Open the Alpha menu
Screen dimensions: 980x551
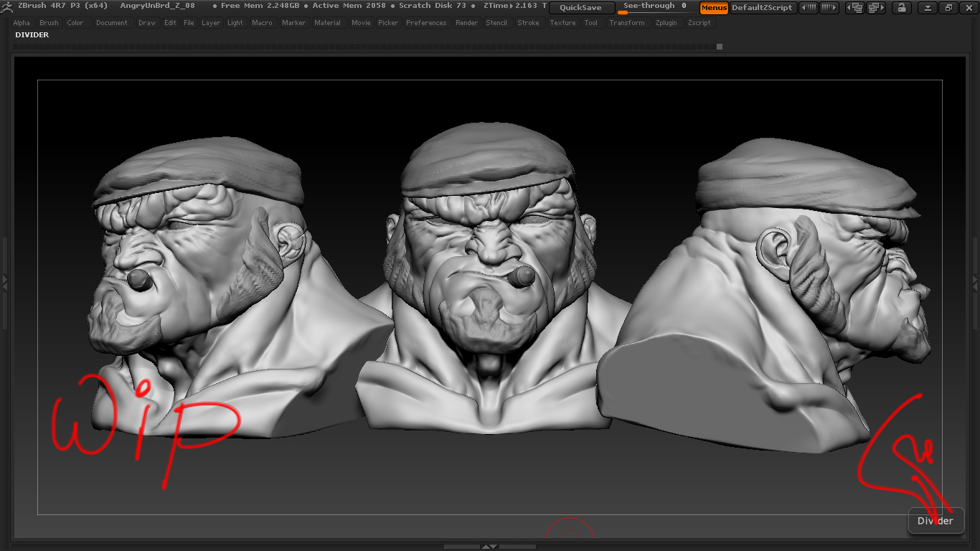(22, 23)
